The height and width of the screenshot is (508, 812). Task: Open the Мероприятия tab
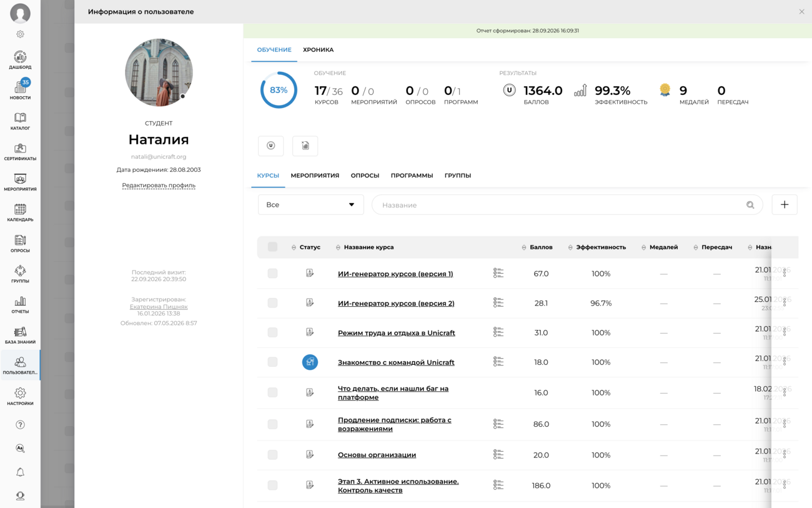(315, 176)
